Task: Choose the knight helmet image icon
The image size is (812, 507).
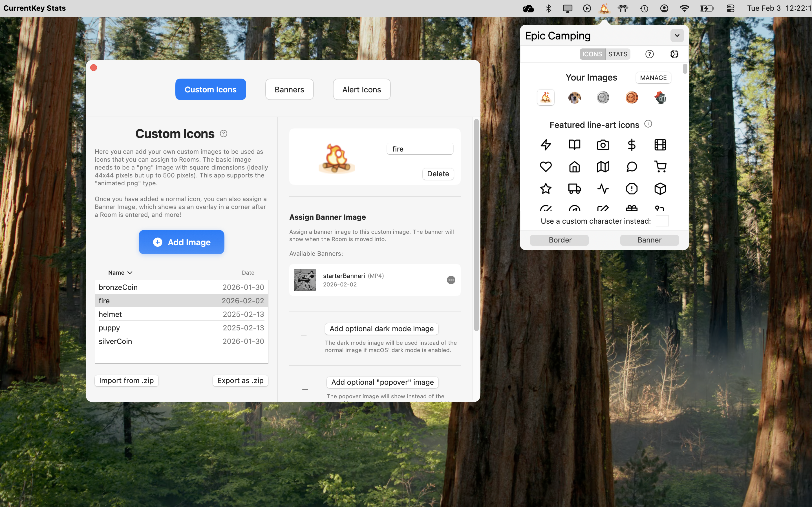Action: 660,97
